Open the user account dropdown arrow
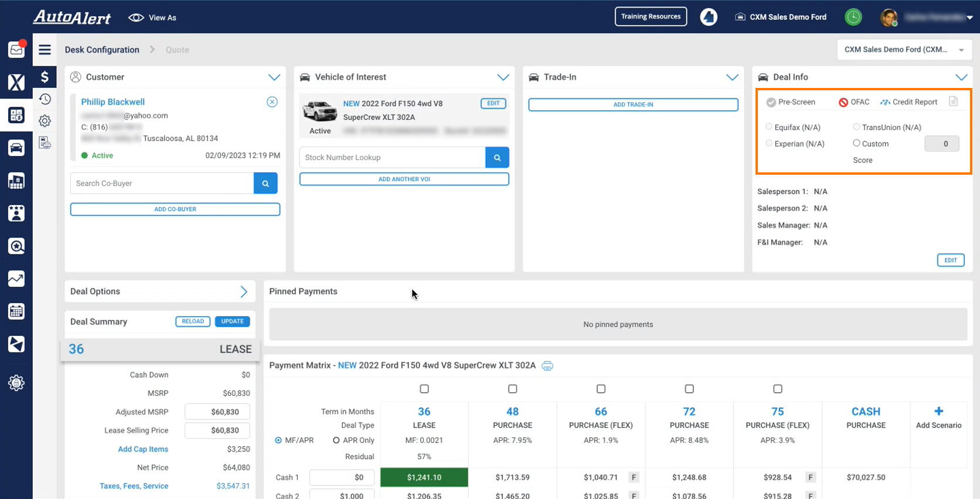Image resolution: width=980 pixels, height=499 pixels. point(969,18)
